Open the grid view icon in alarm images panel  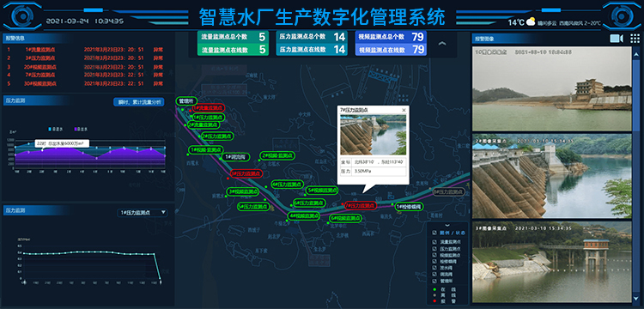[635, 39]
